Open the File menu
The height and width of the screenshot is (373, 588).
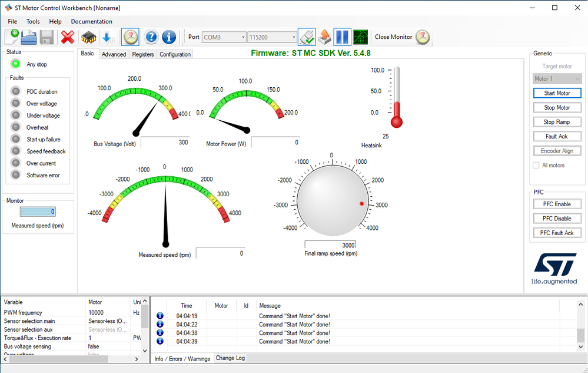coord(12,21)
